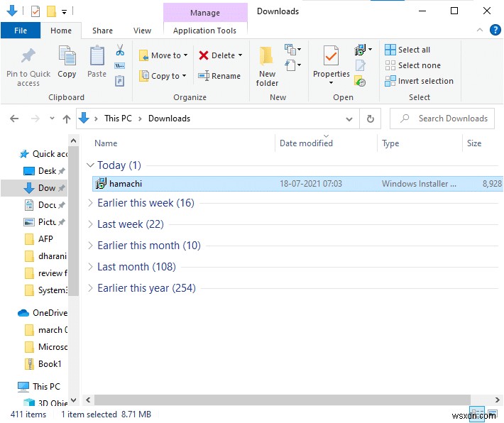
Task: Expand the Last month (108) group
Action: point(90,266)
